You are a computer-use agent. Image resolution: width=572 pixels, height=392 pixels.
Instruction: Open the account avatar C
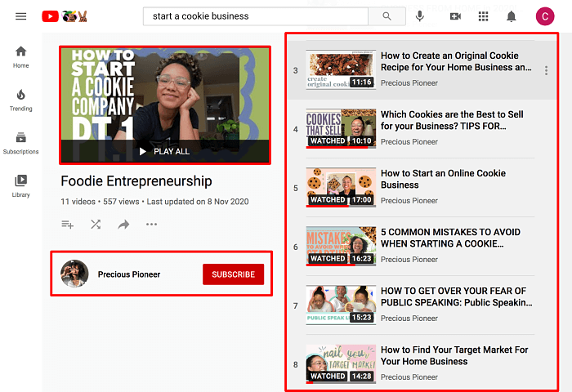[x=545, y=16]
